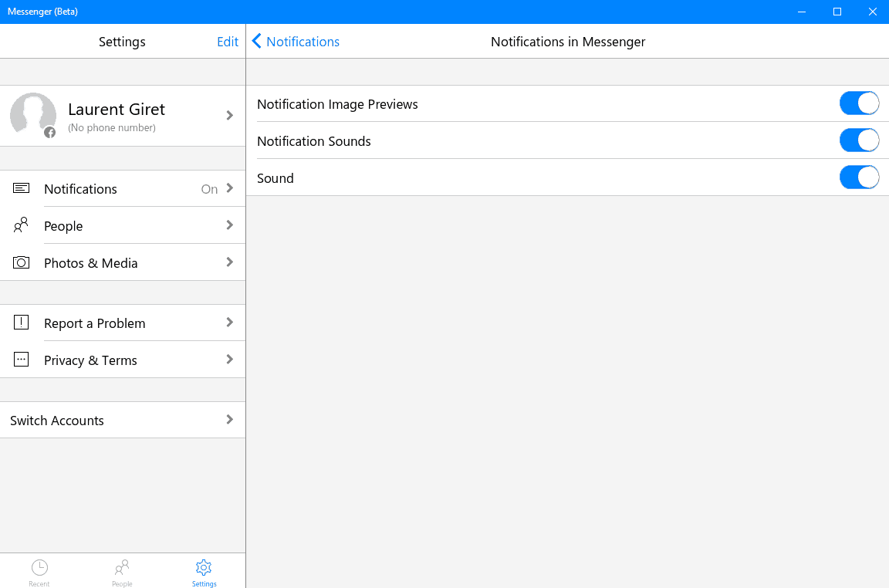889x588 pixels.
Task: Click the "Notifications in Messenger" heading
Action: click(568, 42)
